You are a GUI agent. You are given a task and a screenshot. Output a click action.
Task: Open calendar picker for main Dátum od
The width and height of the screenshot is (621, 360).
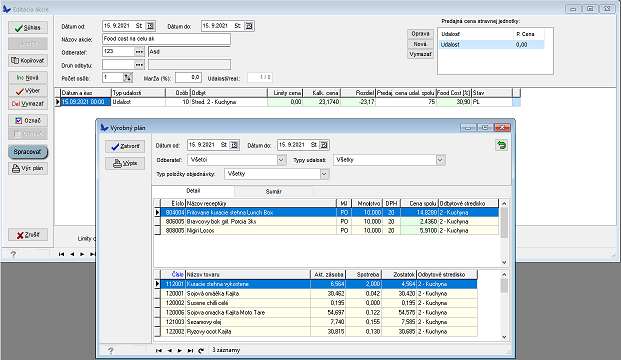point(150,26)
